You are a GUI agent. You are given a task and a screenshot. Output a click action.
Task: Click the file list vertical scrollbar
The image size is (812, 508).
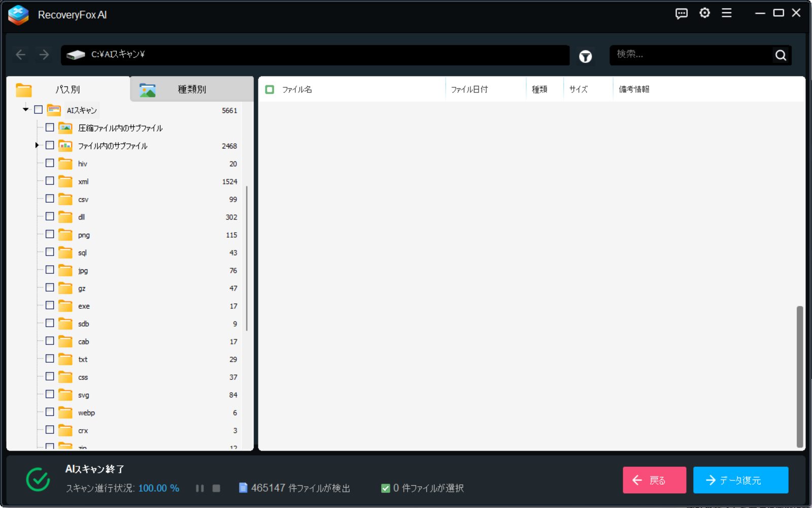tap(800, 376)
